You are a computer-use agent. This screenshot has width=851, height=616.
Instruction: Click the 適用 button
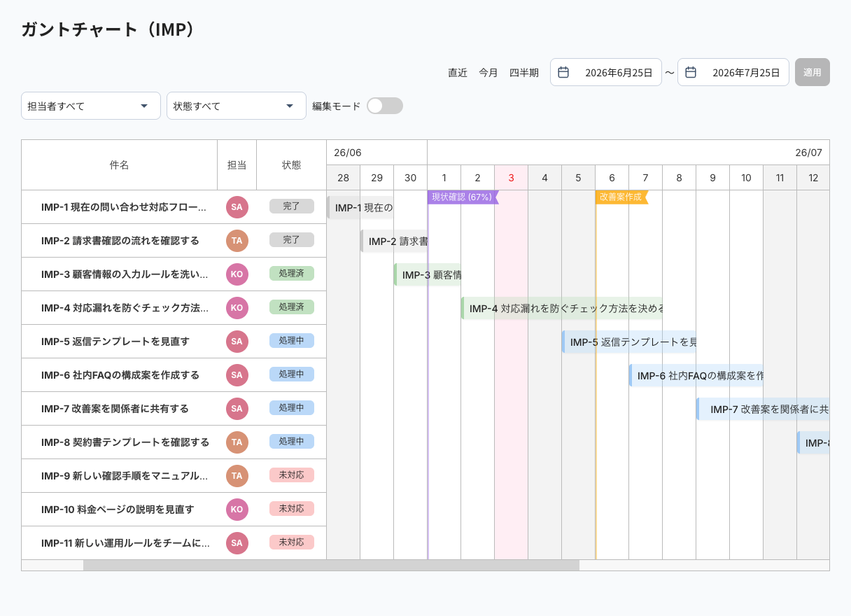[813, 72]
